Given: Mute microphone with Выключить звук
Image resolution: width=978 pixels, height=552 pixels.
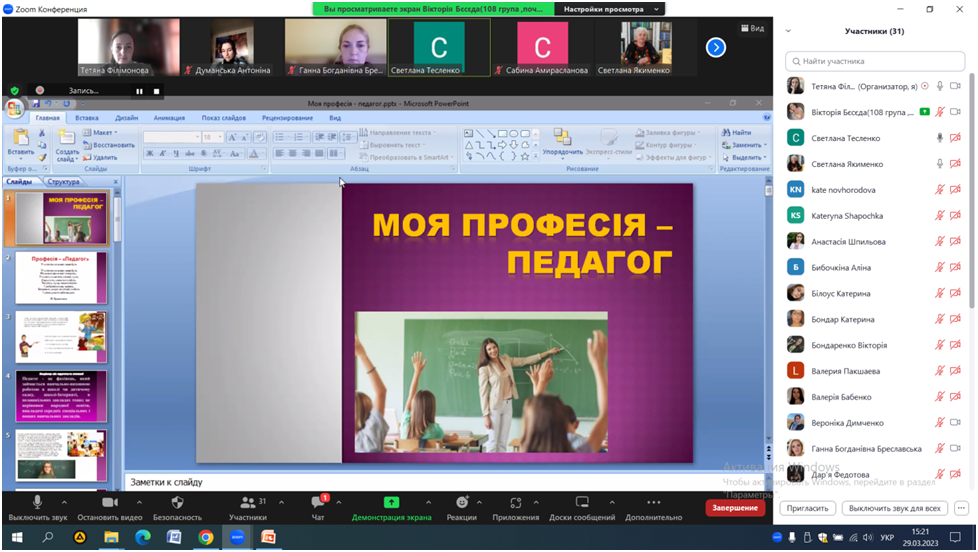Looking at the screenshot, I should (x=38, y=502).
